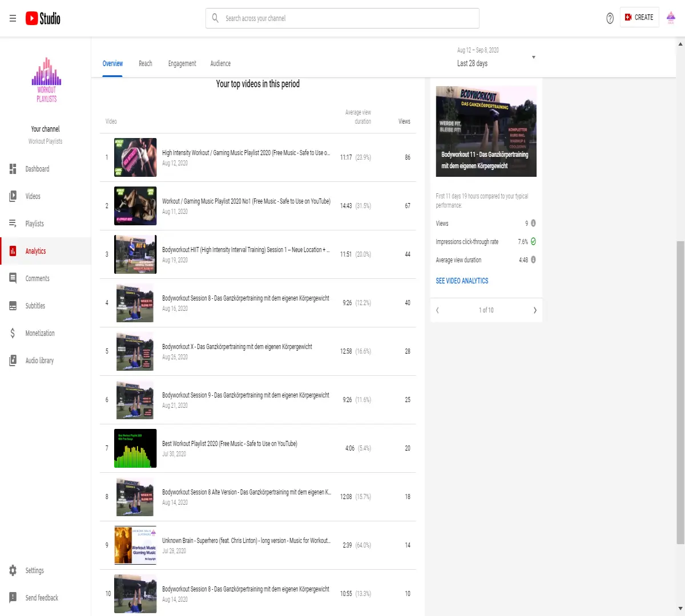Open the help question mark icon
685x616 pixels.
click(x=610, y=18)
